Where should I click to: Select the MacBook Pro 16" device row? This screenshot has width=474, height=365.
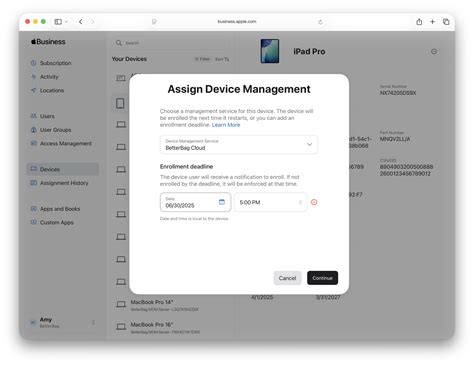172,327
